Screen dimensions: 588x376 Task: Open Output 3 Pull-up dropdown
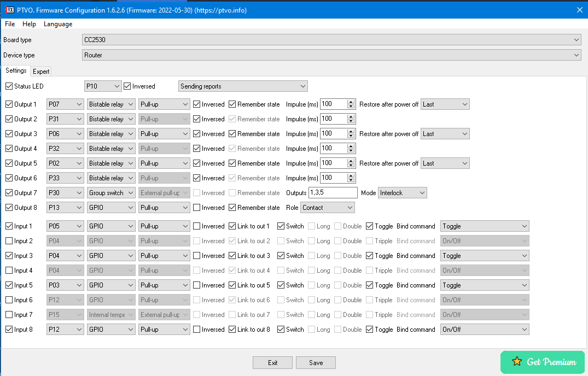tap(164, 134)
